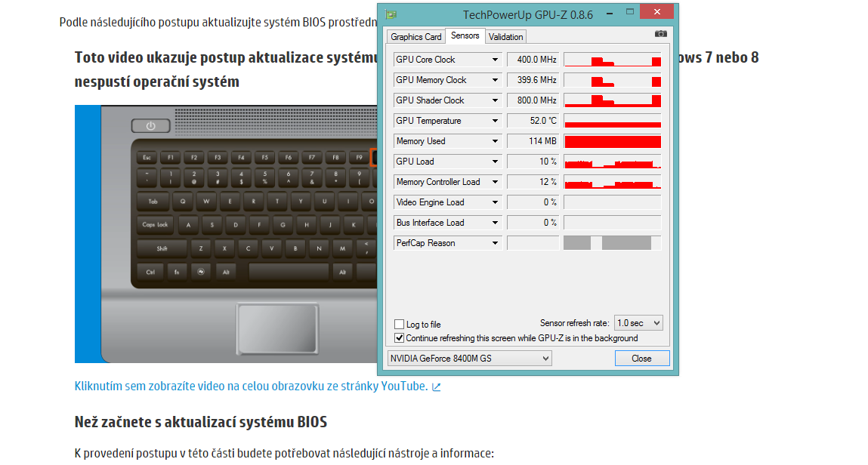Click the 399.6 MHz memory clock value
The height and width of the screenshot is (465, 868).
coord(533,80)
